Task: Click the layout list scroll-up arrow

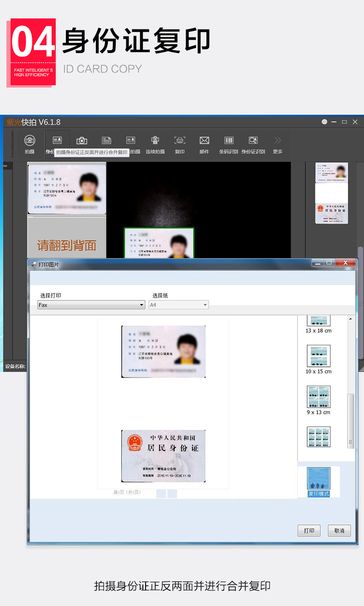Action: click(x=351, y=319)
